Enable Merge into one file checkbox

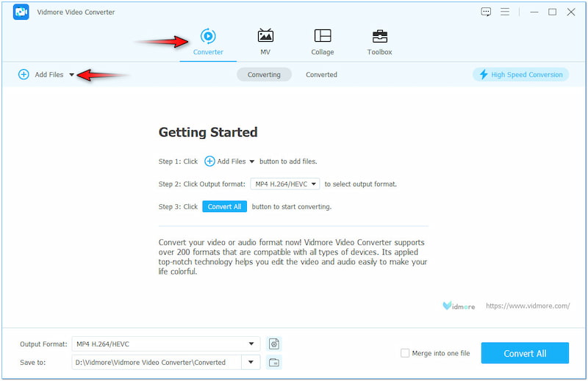[405, 353]
